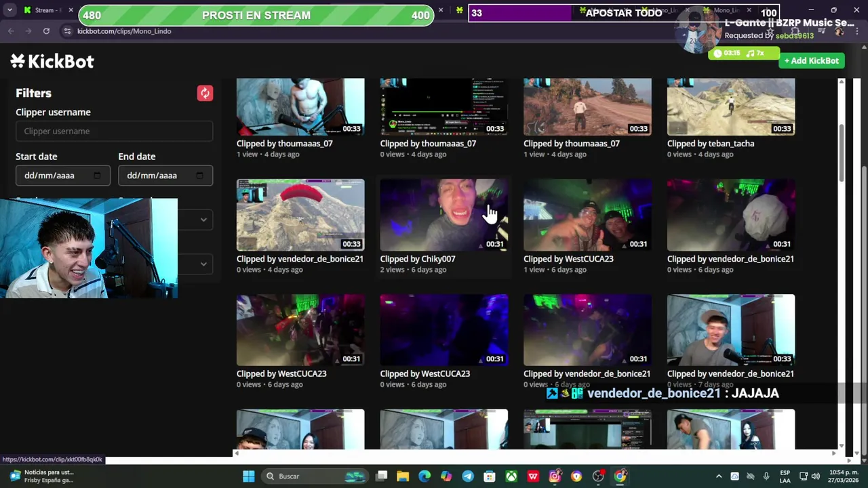This screenshot has height=488, width=868.
Task: Open the news widget on the taskbar
Action: pos(41,476)
